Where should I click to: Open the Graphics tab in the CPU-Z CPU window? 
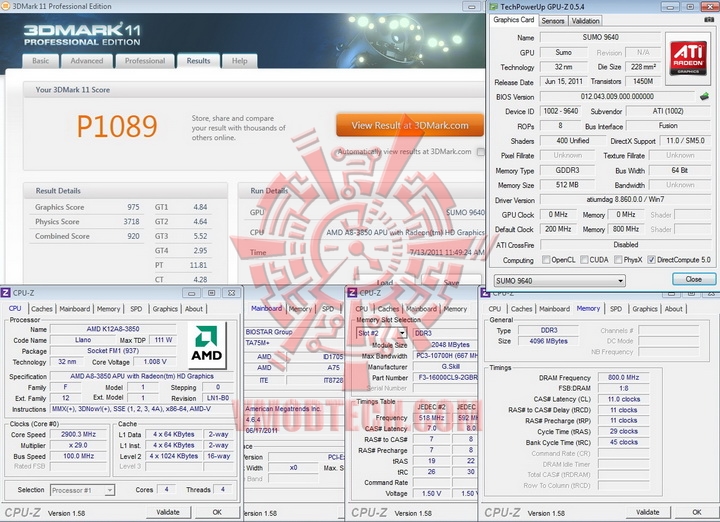[165, 309]
